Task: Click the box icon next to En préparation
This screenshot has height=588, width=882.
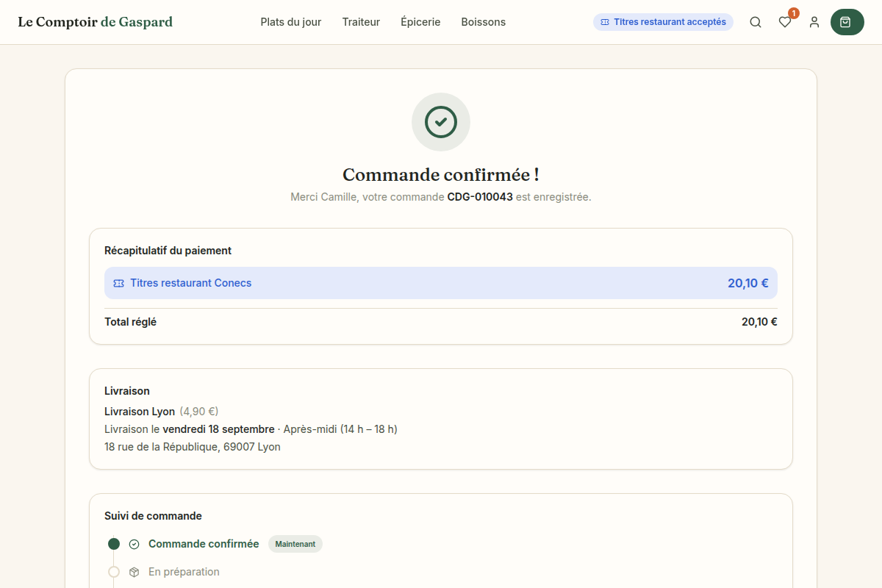Action: [x=134, y=572]
